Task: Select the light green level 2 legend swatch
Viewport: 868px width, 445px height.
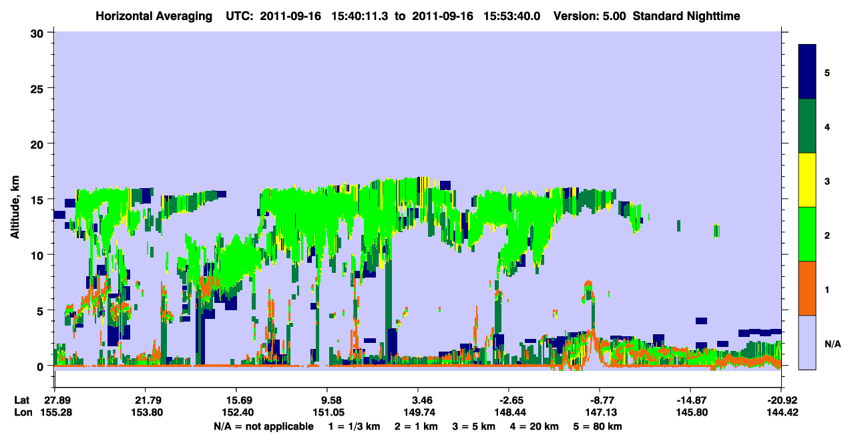Action: [x=807, y=234]
